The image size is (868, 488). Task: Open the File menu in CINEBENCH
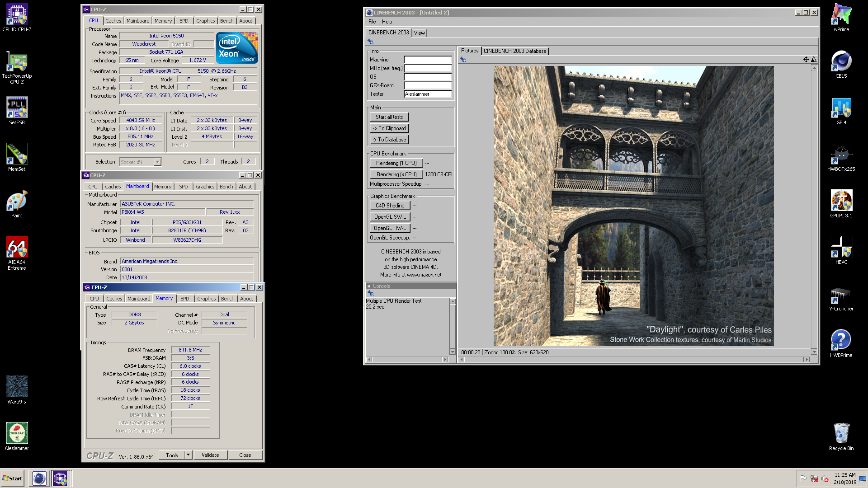[372, 22]
